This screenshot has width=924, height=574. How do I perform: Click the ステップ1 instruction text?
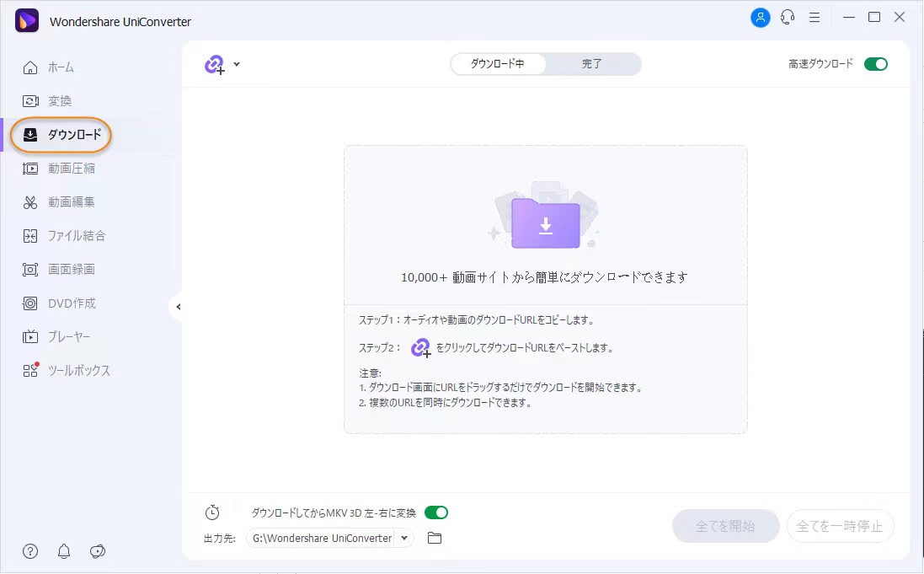point(478,319)
